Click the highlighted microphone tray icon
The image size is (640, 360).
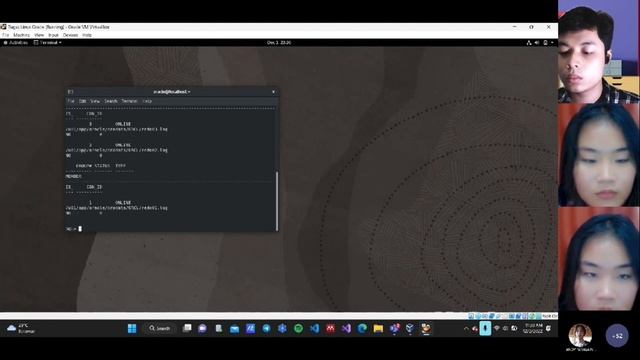tap(485, 328)
